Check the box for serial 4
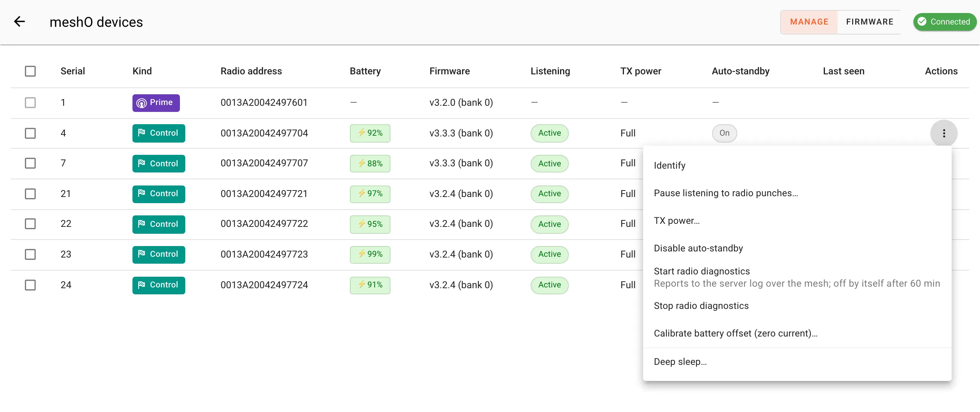Image resolution: width=980 pixels, height=412 pixels. point(30,133)
